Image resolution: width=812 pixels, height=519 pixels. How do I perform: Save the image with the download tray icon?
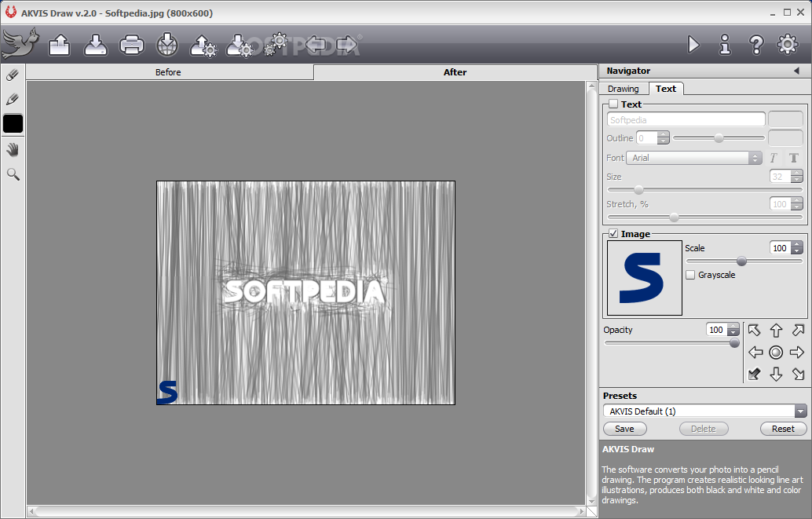[x=96, y=45]
